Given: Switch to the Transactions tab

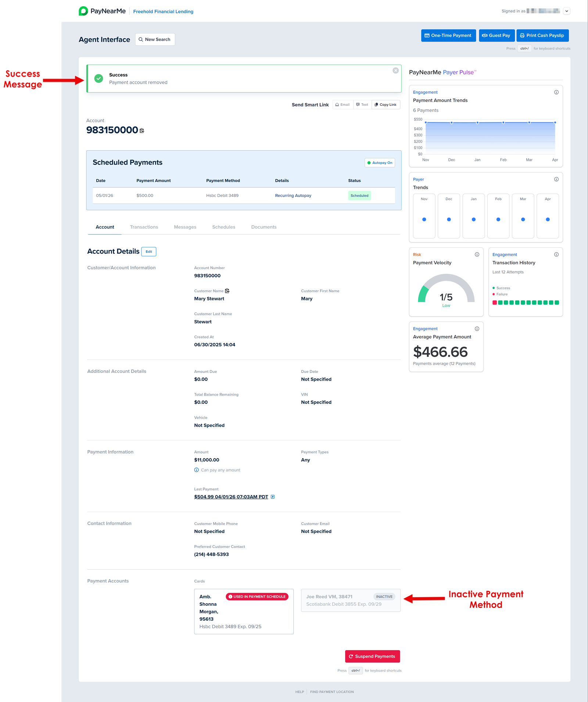Looking at the screenshot, I should coord(144,227).
